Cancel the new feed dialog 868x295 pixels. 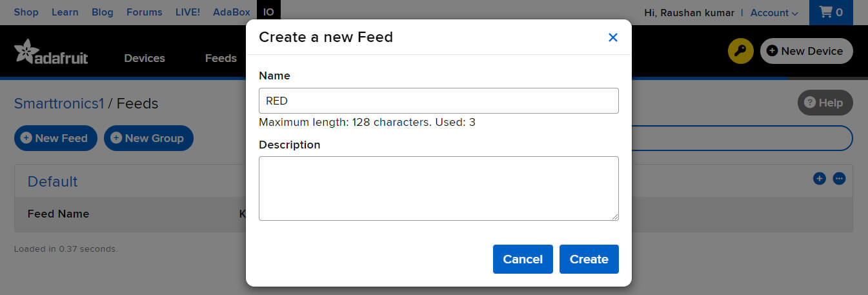[523, 259]
